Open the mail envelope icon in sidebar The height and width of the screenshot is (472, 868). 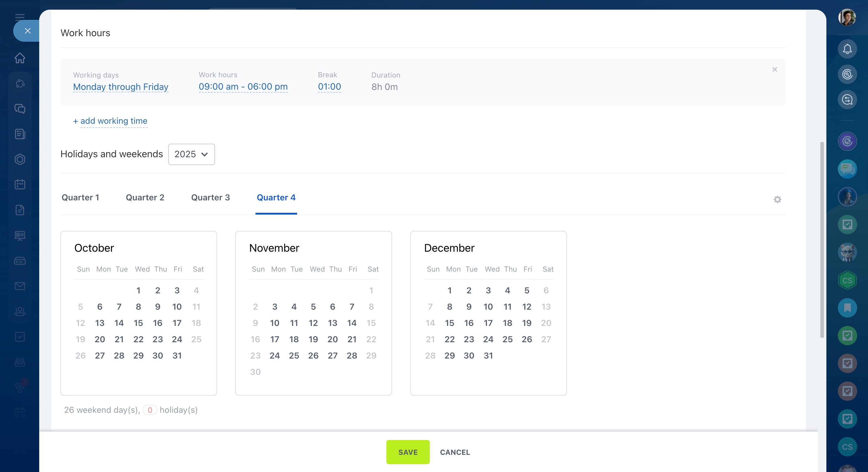[20, 286]
